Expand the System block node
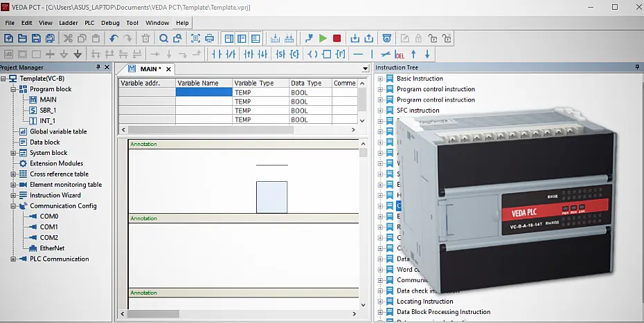This screenshot has height=323, width=644. tap(13, 153)
